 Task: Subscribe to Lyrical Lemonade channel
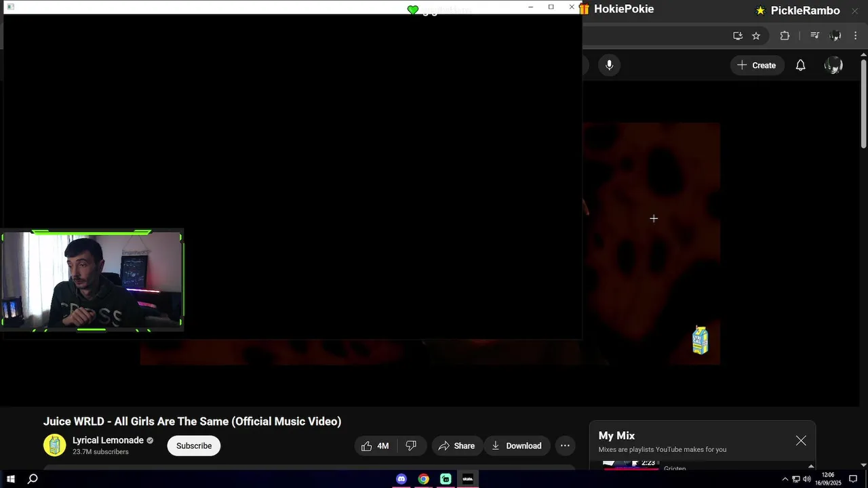coord(194,445)
